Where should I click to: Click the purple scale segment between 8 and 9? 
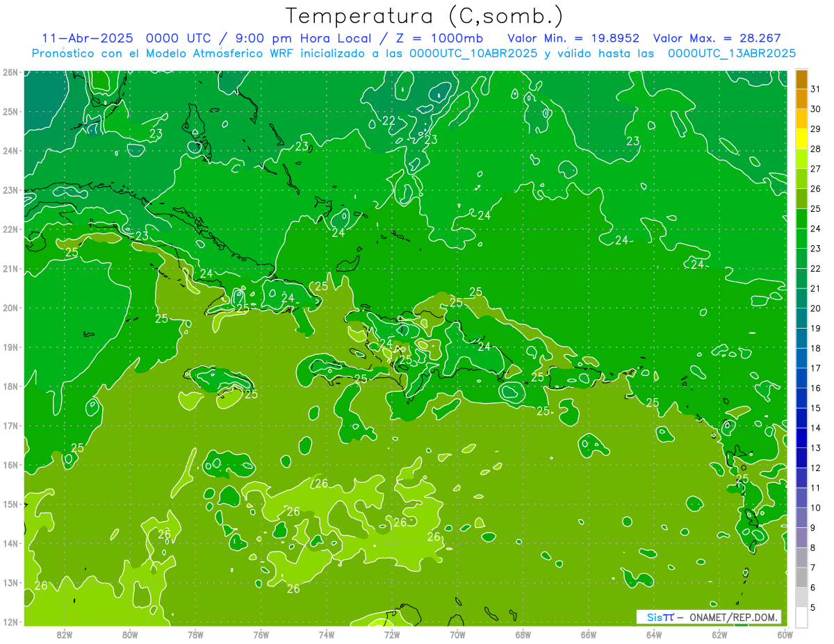[801, 538]
